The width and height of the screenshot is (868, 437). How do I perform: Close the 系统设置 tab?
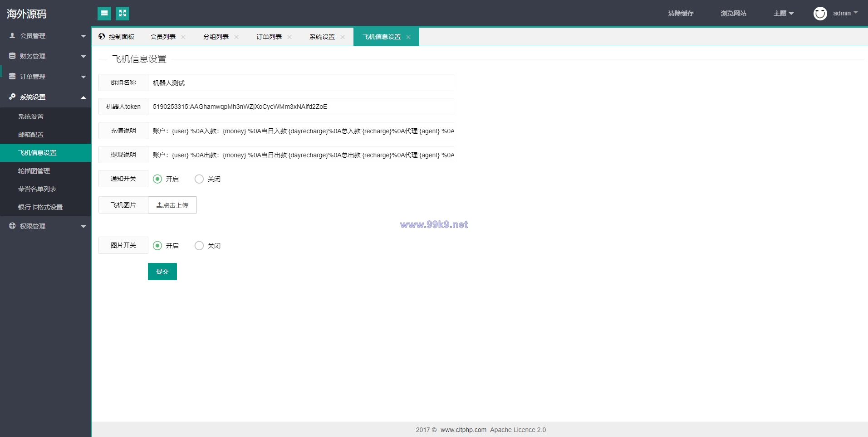click(x=343, y=37)
